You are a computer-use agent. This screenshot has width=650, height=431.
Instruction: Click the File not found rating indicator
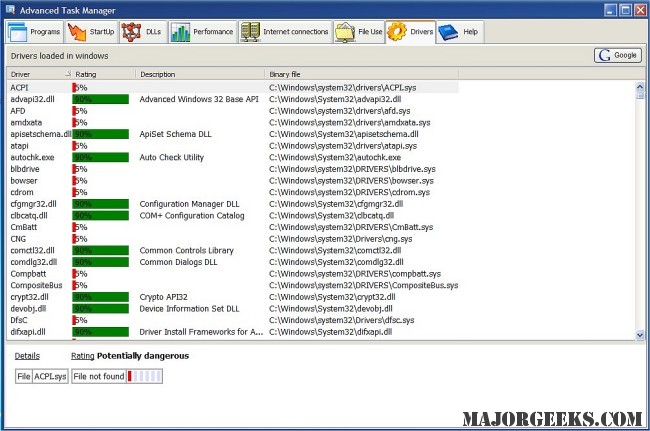[116, 376]
